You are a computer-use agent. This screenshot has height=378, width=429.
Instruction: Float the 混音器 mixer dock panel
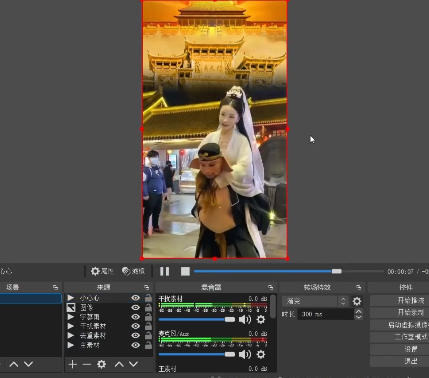(x=271, y=287)
